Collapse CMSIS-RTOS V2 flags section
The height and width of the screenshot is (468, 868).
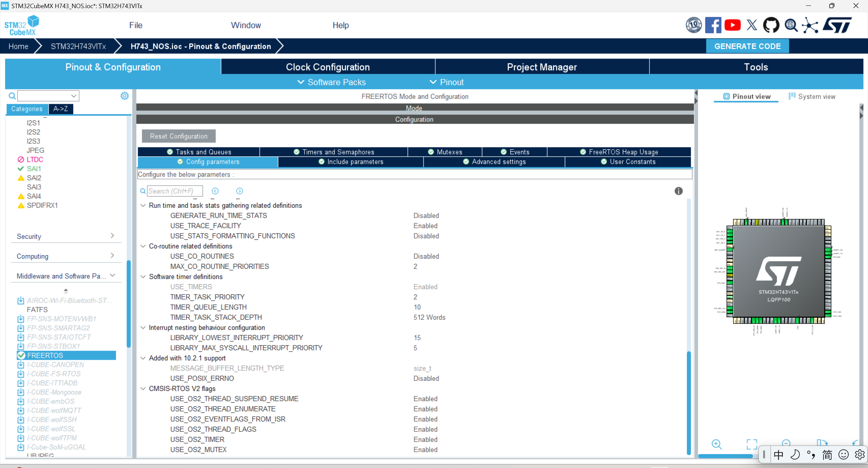143,389
